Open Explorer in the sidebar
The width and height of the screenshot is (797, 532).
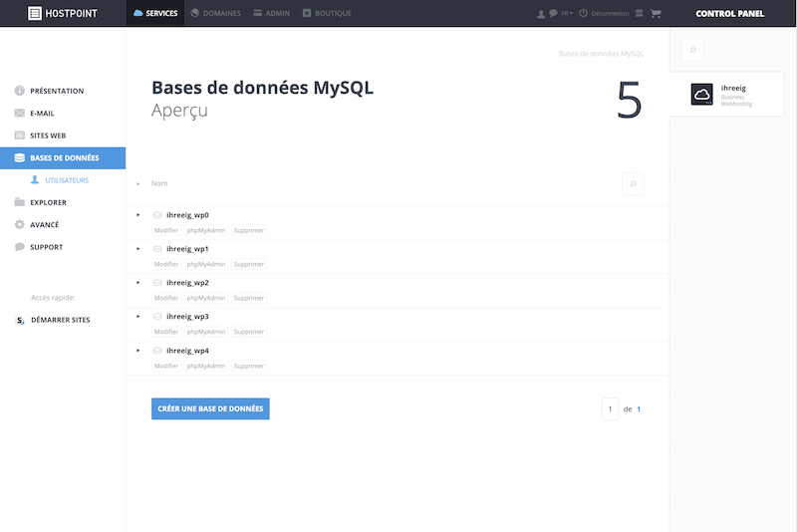(48, 203)
